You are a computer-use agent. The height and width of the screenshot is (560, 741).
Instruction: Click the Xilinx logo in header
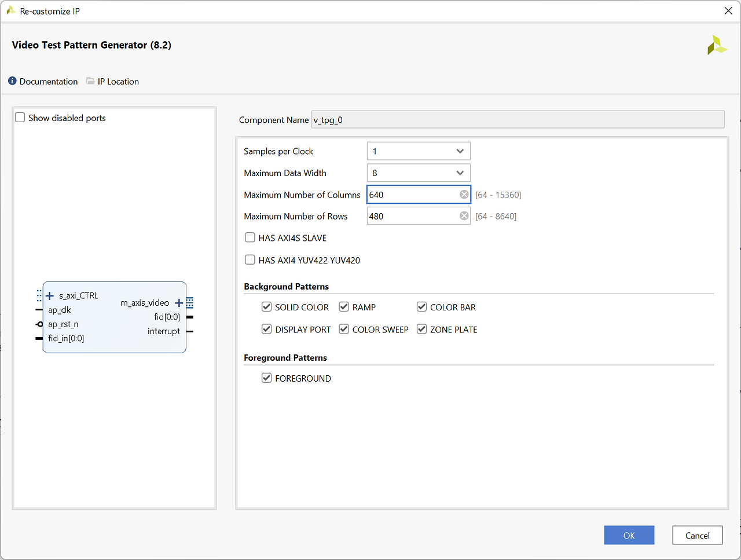click(x=717, y=45)
